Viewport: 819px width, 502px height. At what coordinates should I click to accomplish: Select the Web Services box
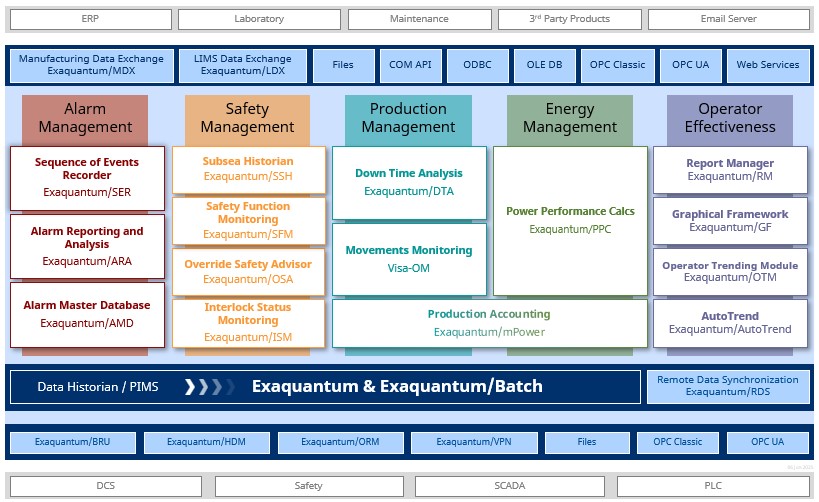(768, 65)
